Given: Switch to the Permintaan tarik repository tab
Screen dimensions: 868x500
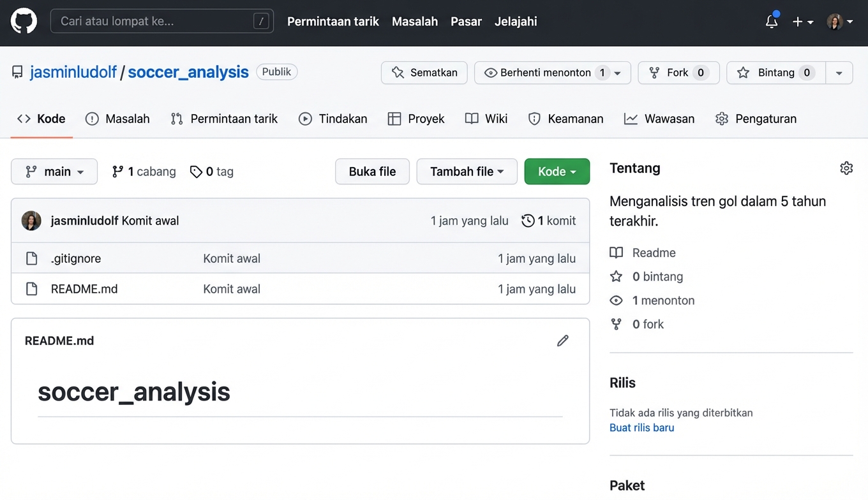Looking at the screenshot, I should 224,119.
